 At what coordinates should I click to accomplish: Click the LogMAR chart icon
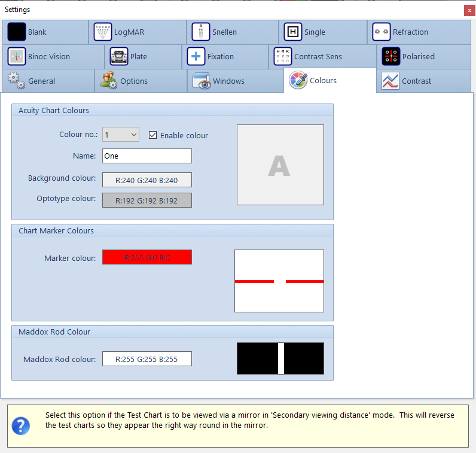tap(103, 32)
